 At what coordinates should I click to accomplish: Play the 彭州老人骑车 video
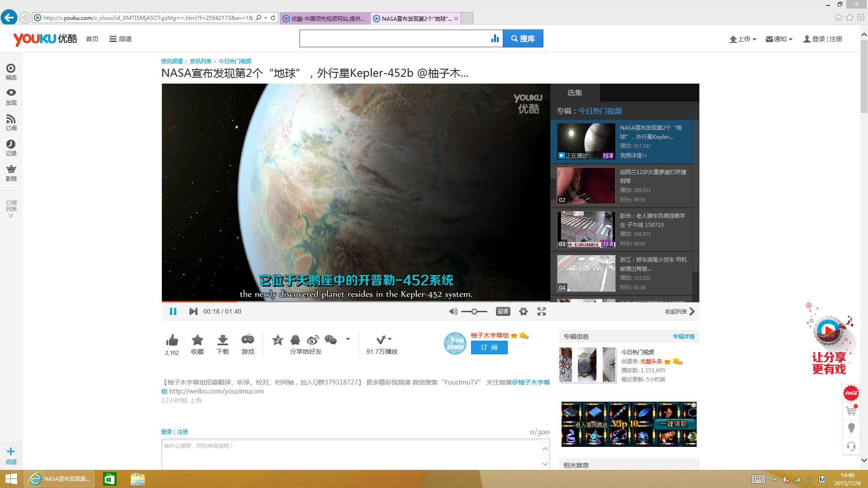(x=586, y=230)
